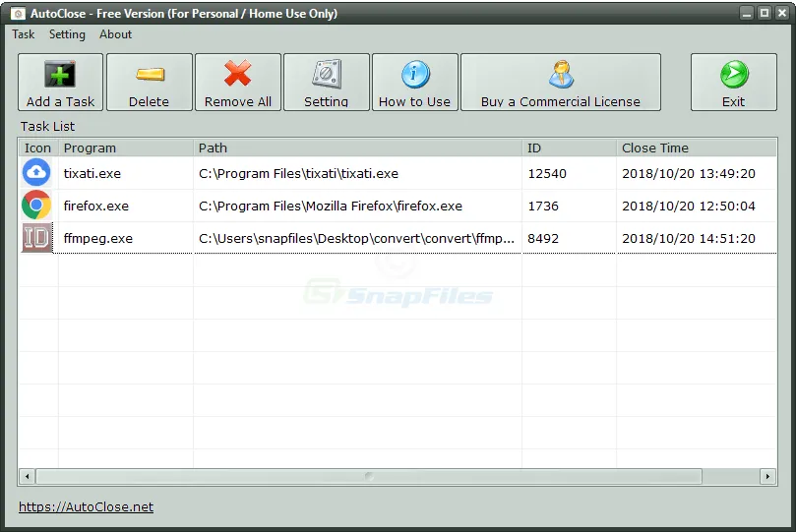
Task: Click path C:\Program Files\tixati\tixati.exe
Action: point(298,173)
